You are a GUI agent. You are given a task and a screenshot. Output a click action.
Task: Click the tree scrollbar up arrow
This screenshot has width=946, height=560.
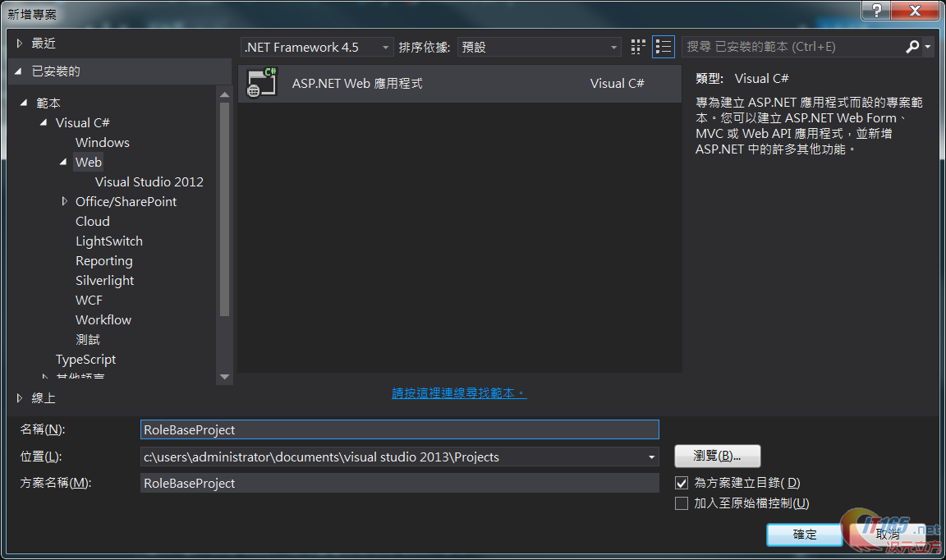point(224,94)
